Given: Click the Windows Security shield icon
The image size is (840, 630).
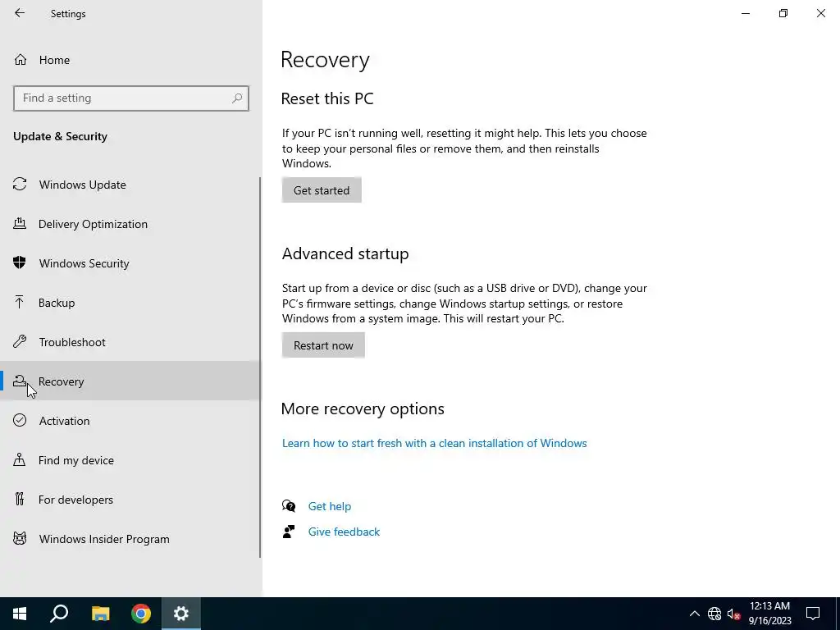Looking at the screenshot, I should click(x=20, y=263).
